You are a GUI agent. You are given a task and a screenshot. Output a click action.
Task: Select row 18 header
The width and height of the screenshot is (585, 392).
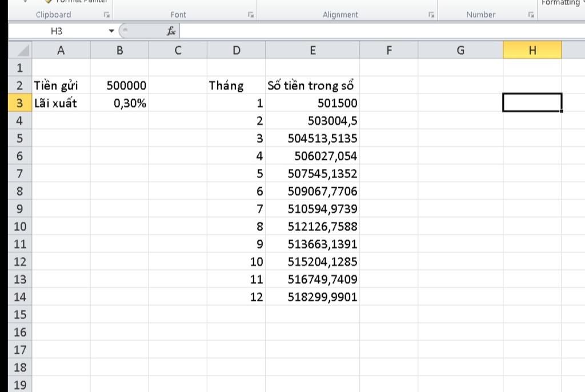20,367
